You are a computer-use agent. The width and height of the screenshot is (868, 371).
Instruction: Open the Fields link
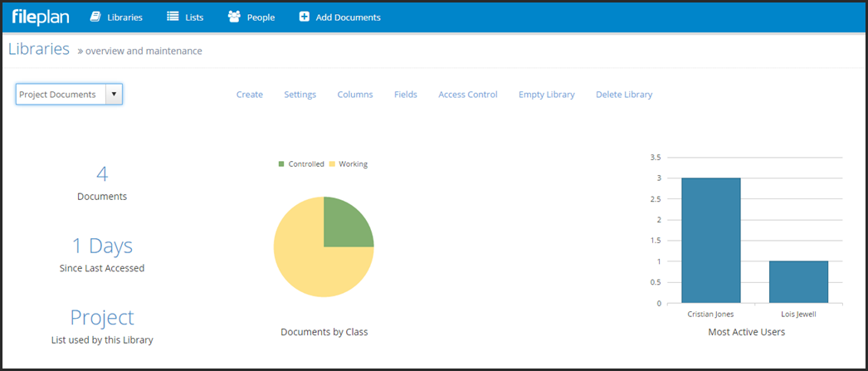point(406,95)
